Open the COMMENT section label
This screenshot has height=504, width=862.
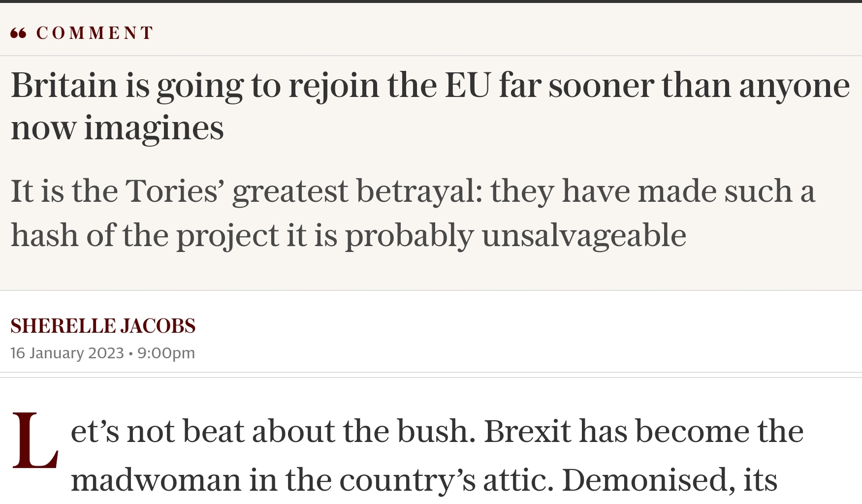click(95, 33)
